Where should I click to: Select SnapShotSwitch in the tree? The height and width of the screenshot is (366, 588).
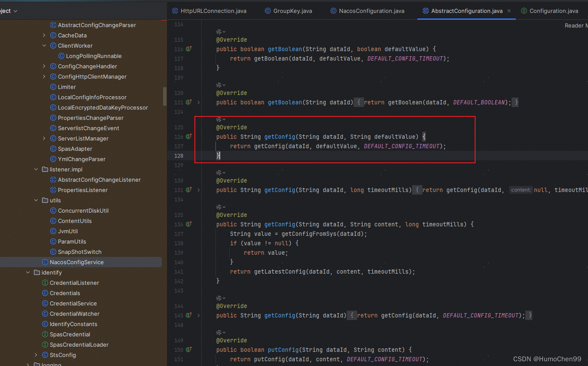click(x=80, y=252)
